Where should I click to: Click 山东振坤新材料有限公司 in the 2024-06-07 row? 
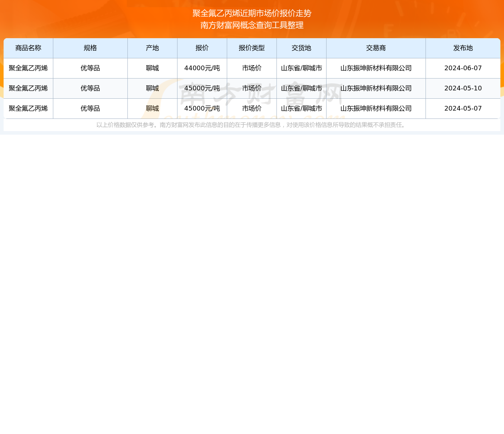click(x=376, y=68)
